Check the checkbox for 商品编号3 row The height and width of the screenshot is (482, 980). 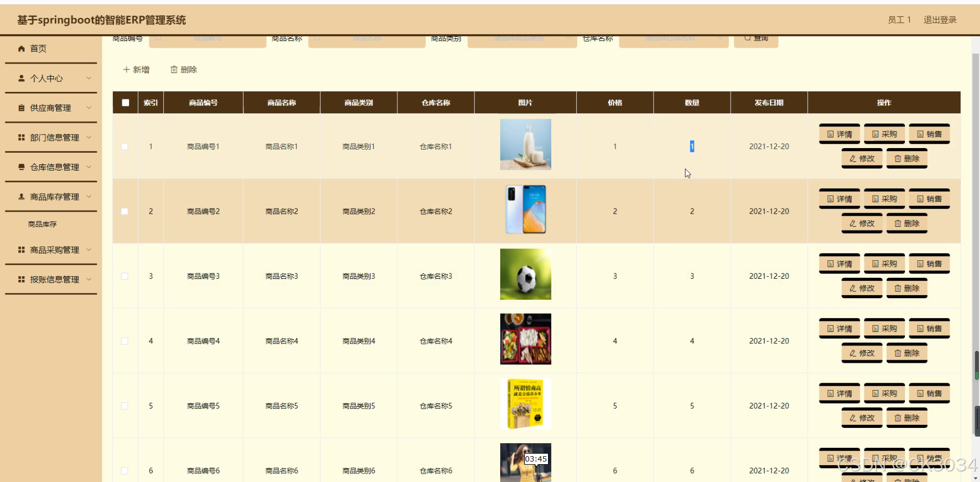[125, 276]
